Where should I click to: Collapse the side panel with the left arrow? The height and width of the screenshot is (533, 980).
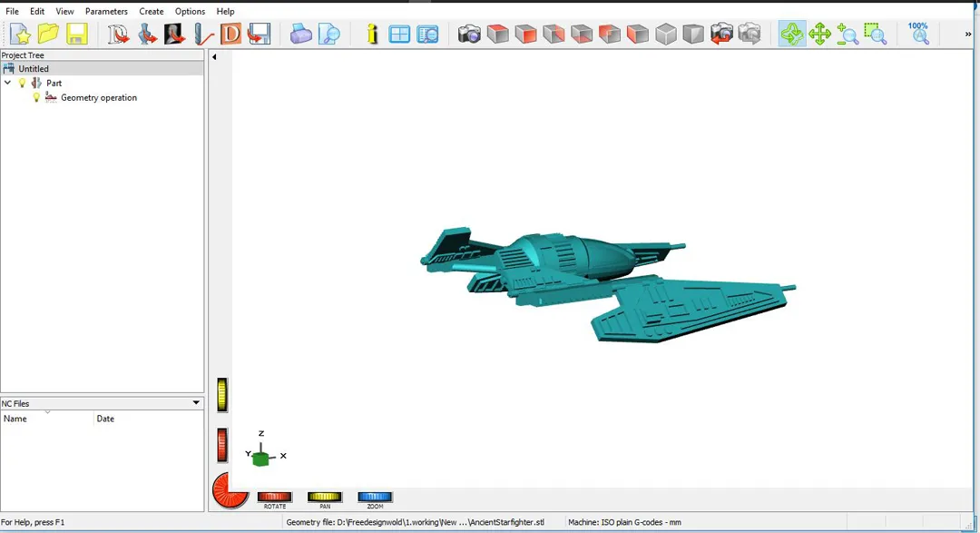click(x=214, y=57)
